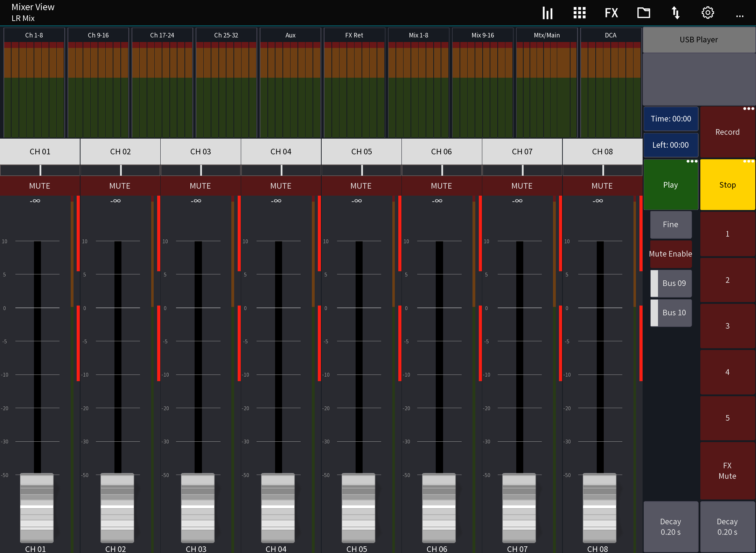Expand the Play panel options ellipsis
This screenshot has width=756, height=553.
click(x=692, y=161)
